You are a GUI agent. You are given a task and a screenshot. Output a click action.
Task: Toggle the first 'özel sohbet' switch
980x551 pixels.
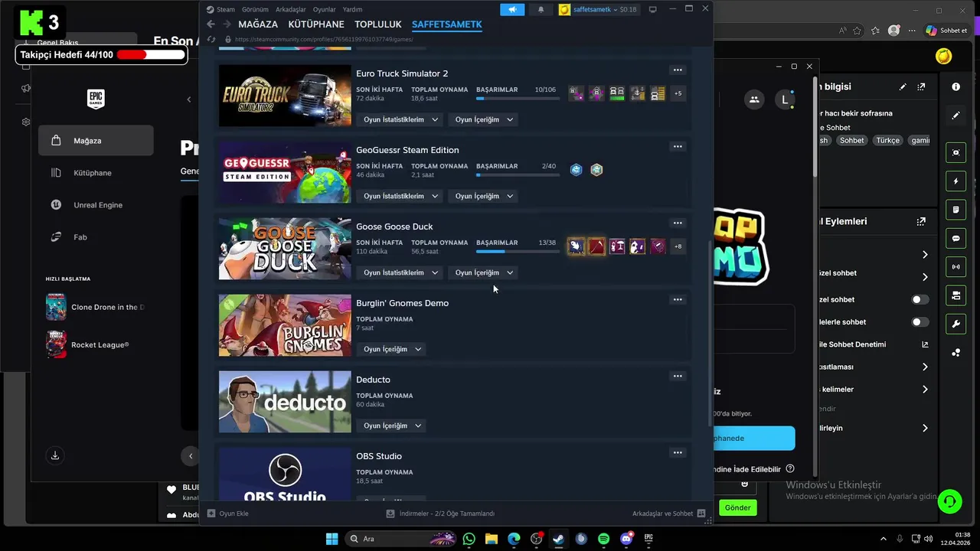tap(920, 299)
